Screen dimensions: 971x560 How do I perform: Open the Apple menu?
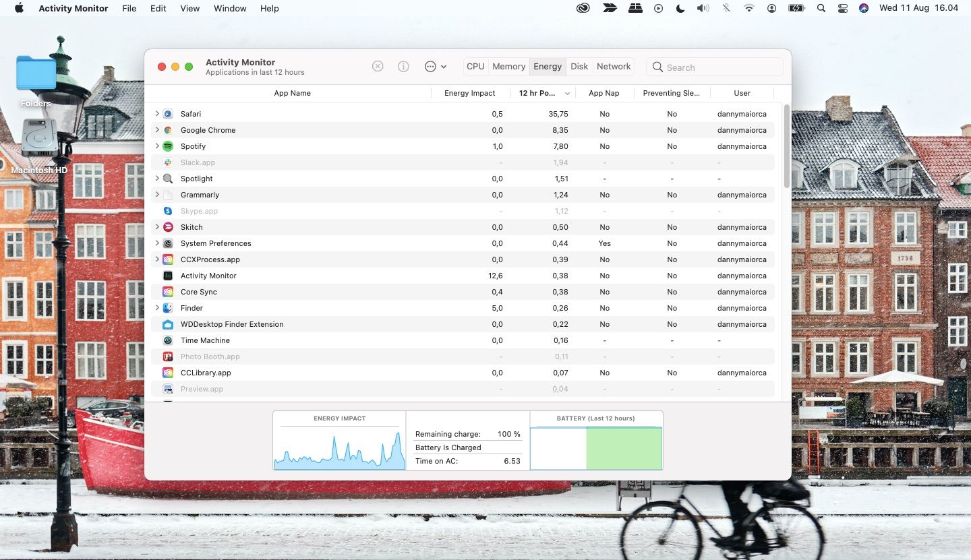point(19,8)
